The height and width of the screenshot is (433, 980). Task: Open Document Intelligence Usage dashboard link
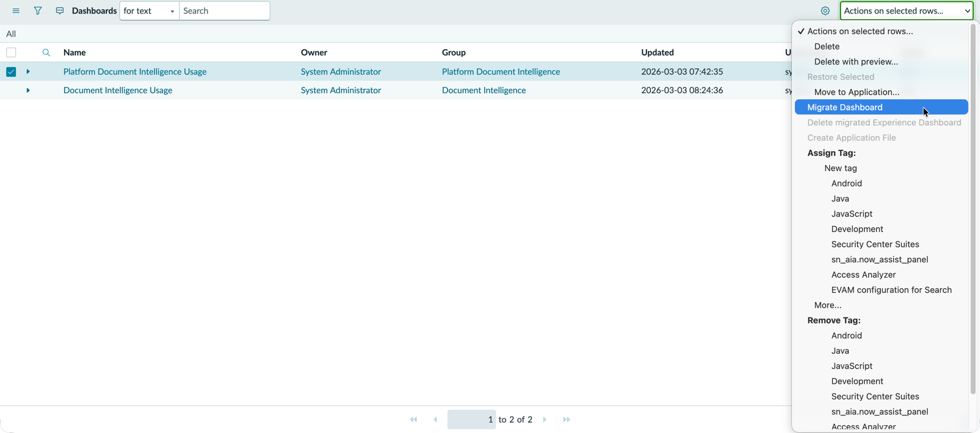point(117,90)
